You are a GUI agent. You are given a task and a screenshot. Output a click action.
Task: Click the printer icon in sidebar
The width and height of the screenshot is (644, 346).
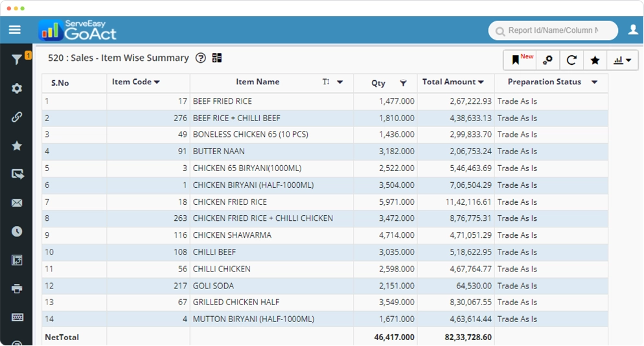click(17, 288)
